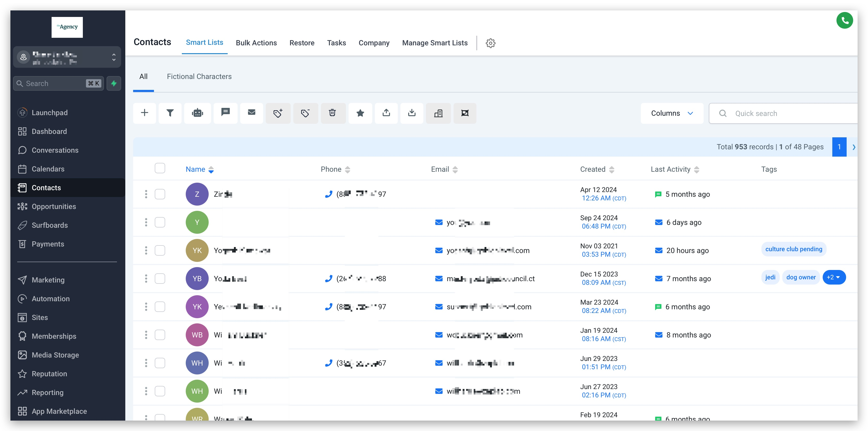Switch to the Bulk Actions tab

256,43
